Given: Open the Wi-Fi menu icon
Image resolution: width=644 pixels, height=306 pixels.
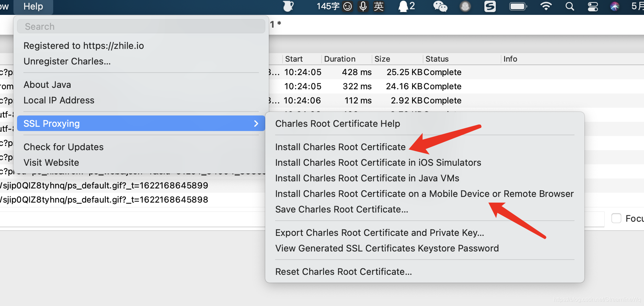Looking at the screenshot, I should tap(546, 6).
